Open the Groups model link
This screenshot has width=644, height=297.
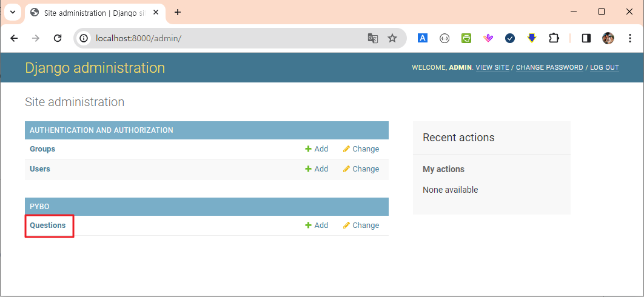click(x=42, y=148)
